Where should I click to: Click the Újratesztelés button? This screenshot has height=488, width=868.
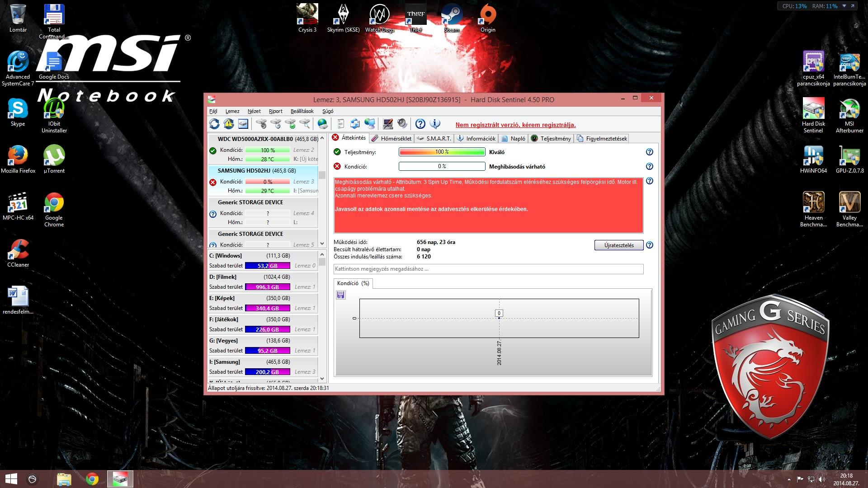[619, 245]
